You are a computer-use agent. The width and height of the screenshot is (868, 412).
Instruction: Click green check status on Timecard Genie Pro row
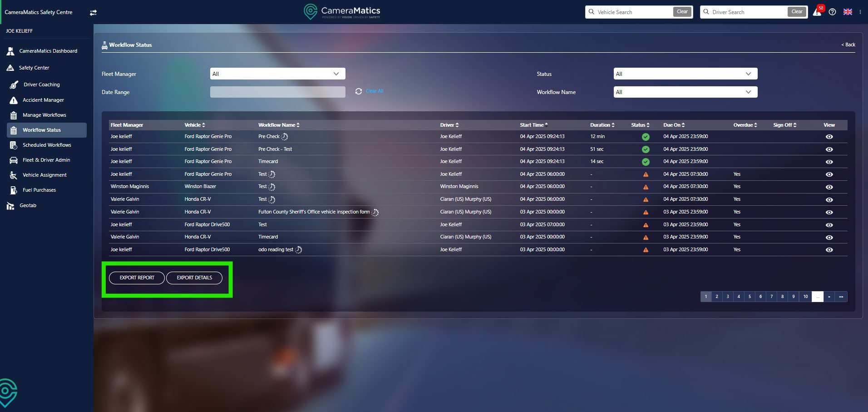click(646, 162)
